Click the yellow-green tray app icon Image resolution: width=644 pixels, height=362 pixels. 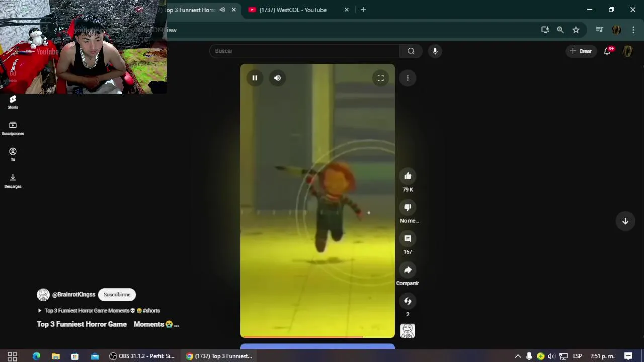[540, 356]
